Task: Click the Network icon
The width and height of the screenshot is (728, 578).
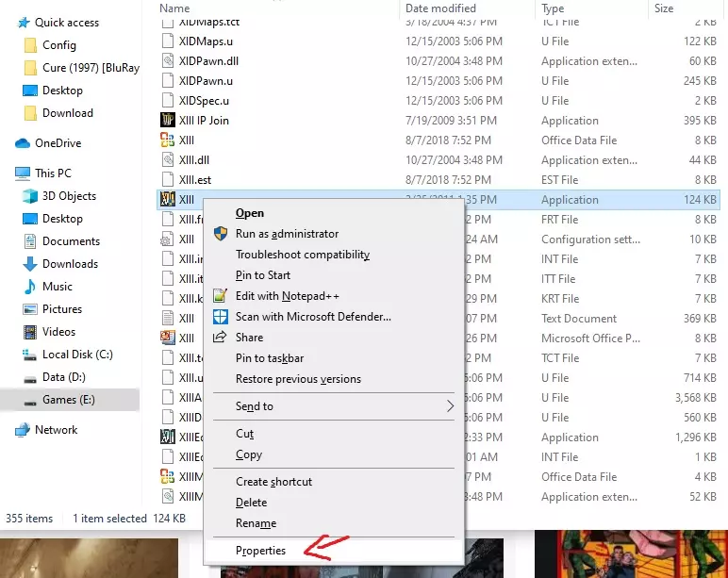Action: click(x=23, y=430)
